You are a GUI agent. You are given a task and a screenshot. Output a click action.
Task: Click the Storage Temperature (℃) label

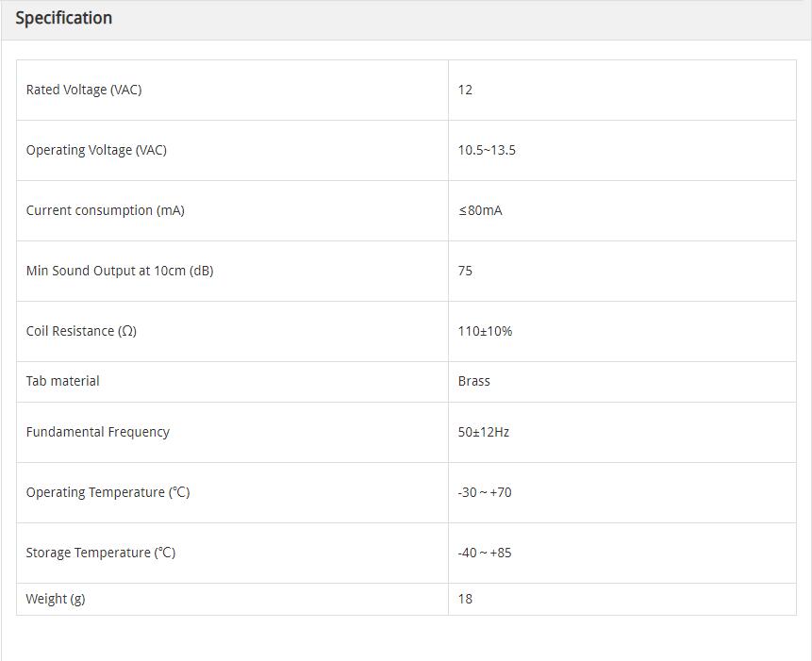point(101,553)
